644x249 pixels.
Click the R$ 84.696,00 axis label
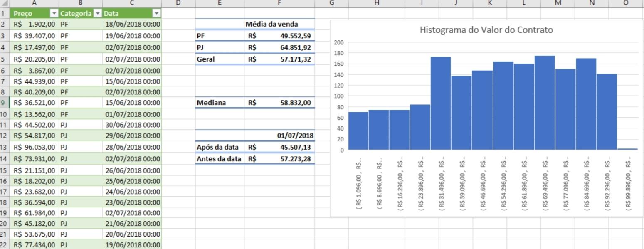pos(587,183)
